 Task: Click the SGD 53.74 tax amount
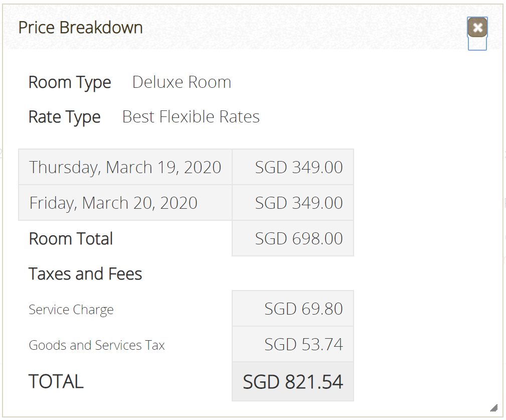(x=293, y=344)
